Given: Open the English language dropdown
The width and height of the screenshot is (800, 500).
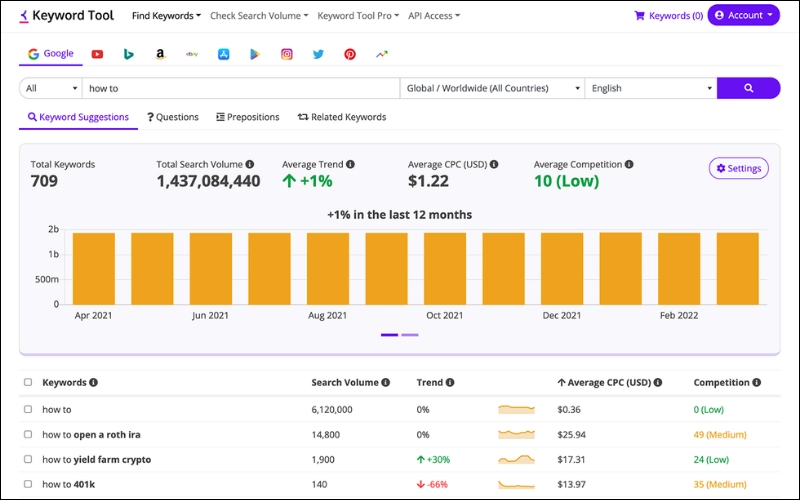Looking at the screenshot, I should click(651, 88).
